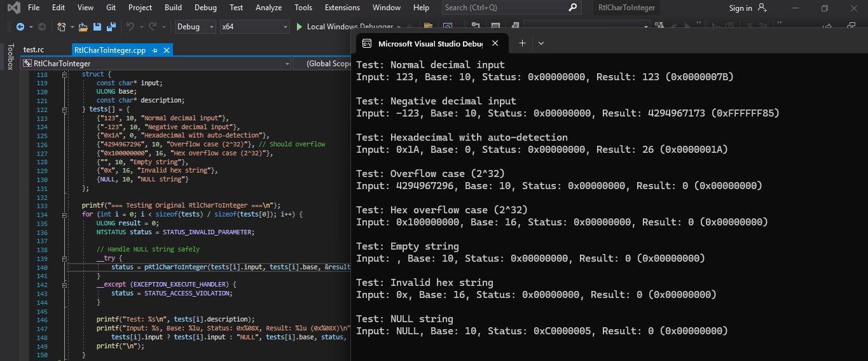
Task: Click the Navigate Backward arrow icon
Action: click(x=20, y=27)
